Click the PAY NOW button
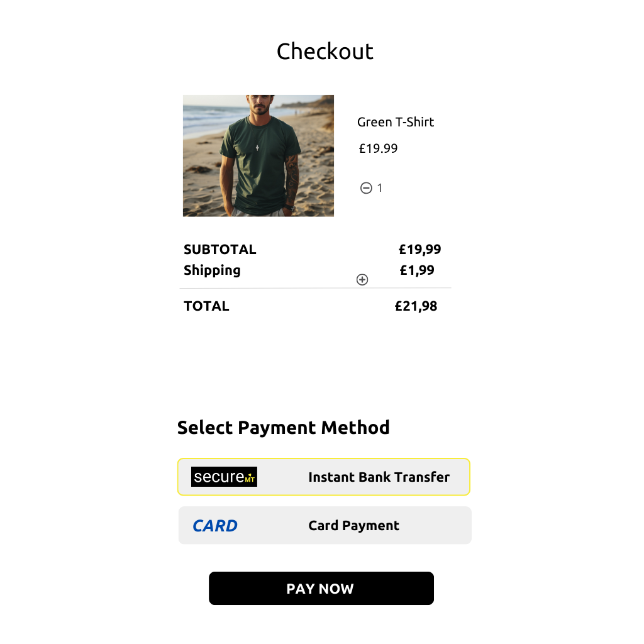The height and width of the screenshot is (644, 644). [321, 588]
